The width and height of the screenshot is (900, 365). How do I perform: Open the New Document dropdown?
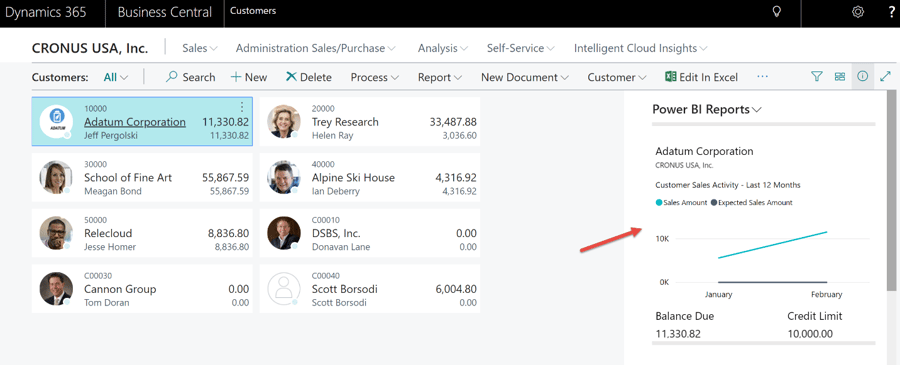(x=525, y=77)
